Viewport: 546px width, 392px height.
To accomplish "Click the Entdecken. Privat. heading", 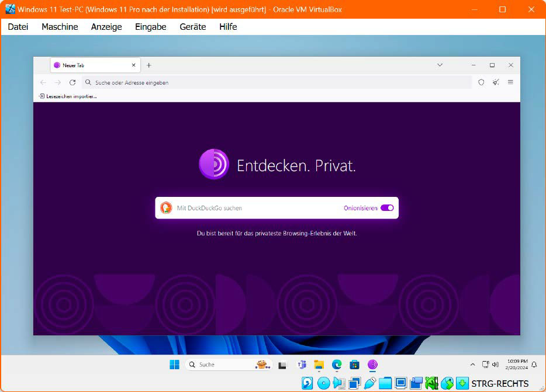I will (296, 166).
